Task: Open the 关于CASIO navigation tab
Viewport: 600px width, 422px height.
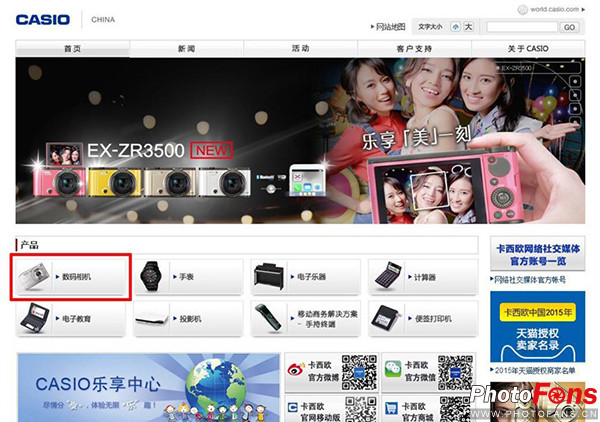Action: tap(528, 49)
